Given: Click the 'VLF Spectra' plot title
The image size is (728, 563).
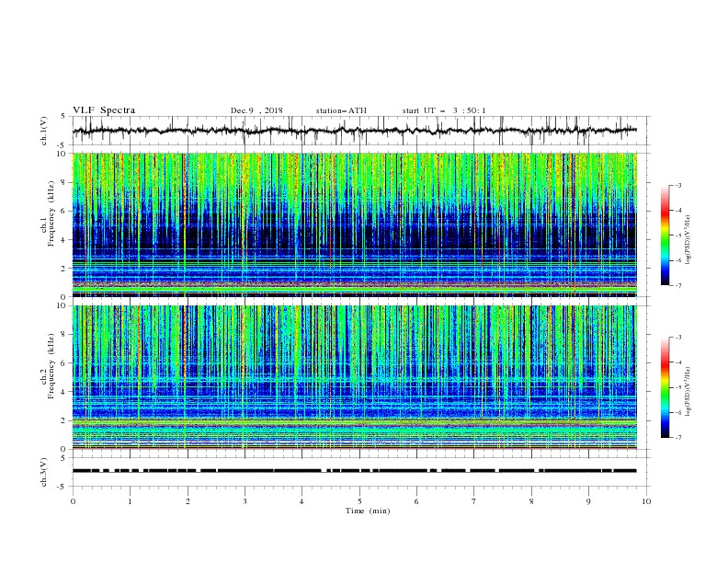Looking at the screenshot, I should point(104,110).
